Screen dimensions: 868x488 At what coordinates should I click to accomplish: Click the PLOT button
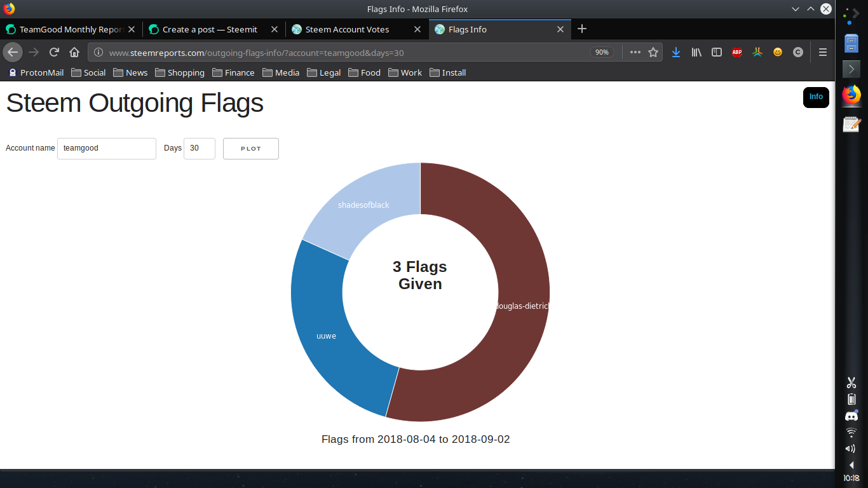(x=251, y=149)
